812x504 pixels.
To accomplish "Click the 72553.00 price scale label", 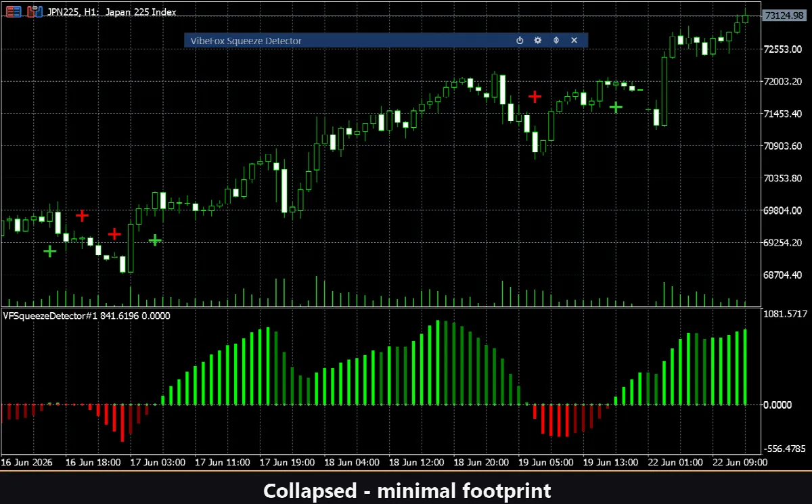I will (x=784, y=49).
